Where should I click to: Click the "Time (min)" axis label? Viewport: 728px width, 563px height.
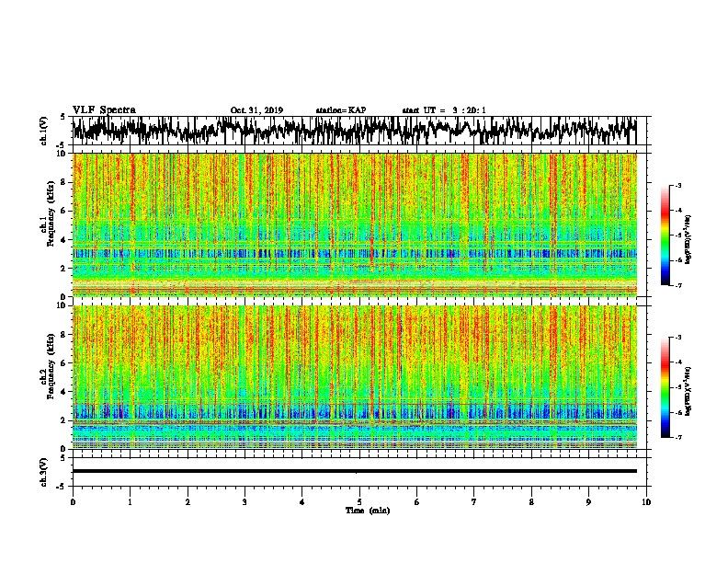pyautogui.click(x=368, y=511)
